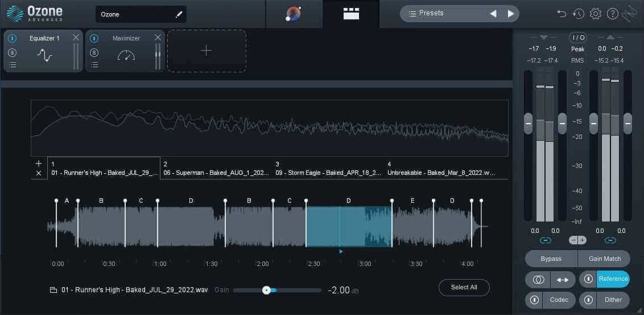Select section E on the waveform
This screenshot has width=644, height=315.
[413, 201]
